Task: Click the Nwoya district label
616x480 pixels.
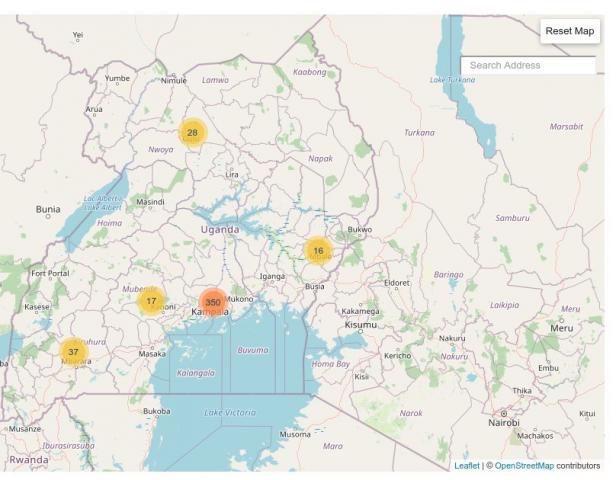Action: [161, 149]
